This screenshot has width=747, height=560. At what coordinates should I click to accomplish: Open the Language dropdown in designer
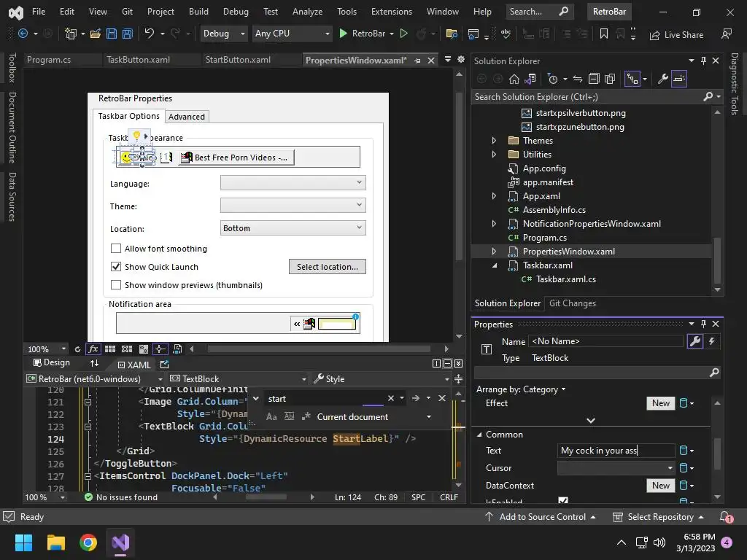pos(293,183)
